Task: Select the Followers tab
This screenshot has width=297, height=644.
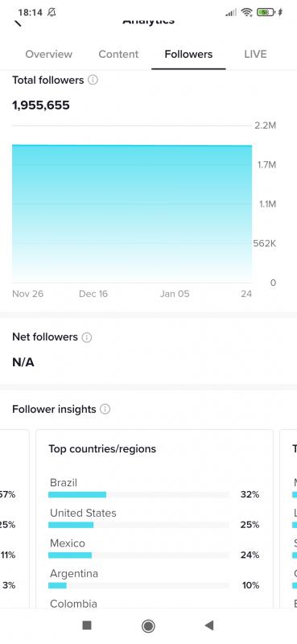Action: tap(188, 54)
